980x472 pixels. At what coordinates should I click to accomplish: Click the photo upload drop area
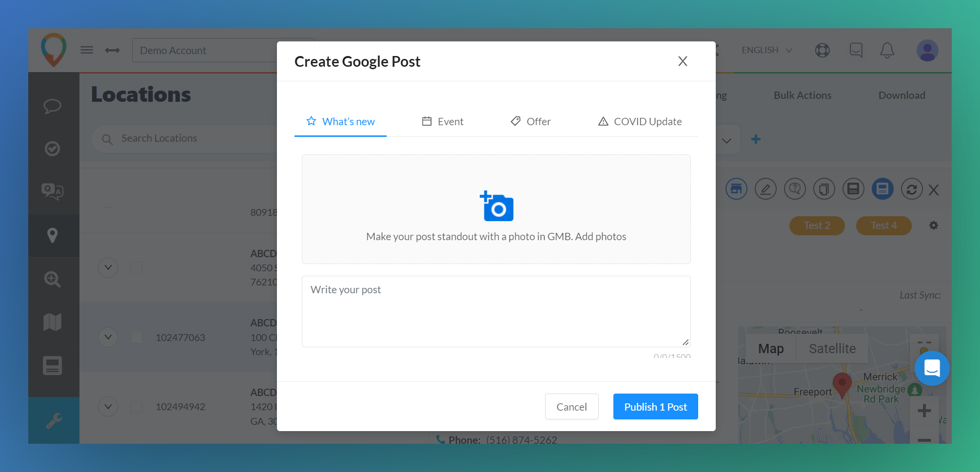pos(496,209)
